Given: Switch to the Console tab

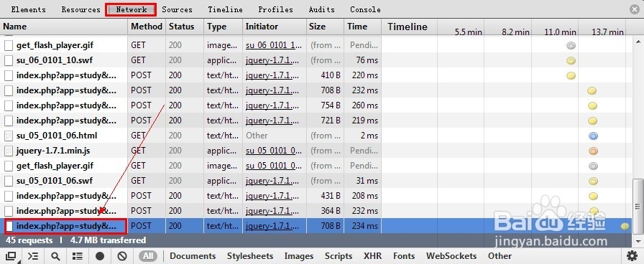Looking at the screenshot, I should point(365,9).
